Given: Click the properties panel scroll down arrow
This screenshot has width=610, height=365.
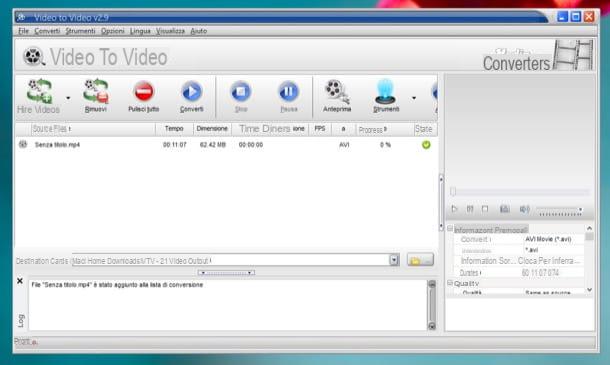Looking at the screenshot, I should [x=589, y=290].
